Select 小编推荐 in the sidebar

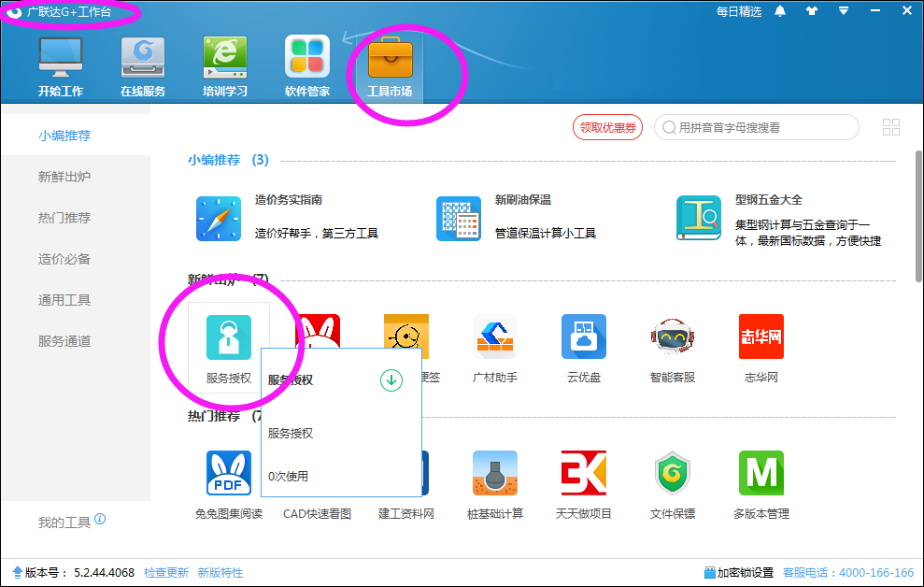click(64, 136)
